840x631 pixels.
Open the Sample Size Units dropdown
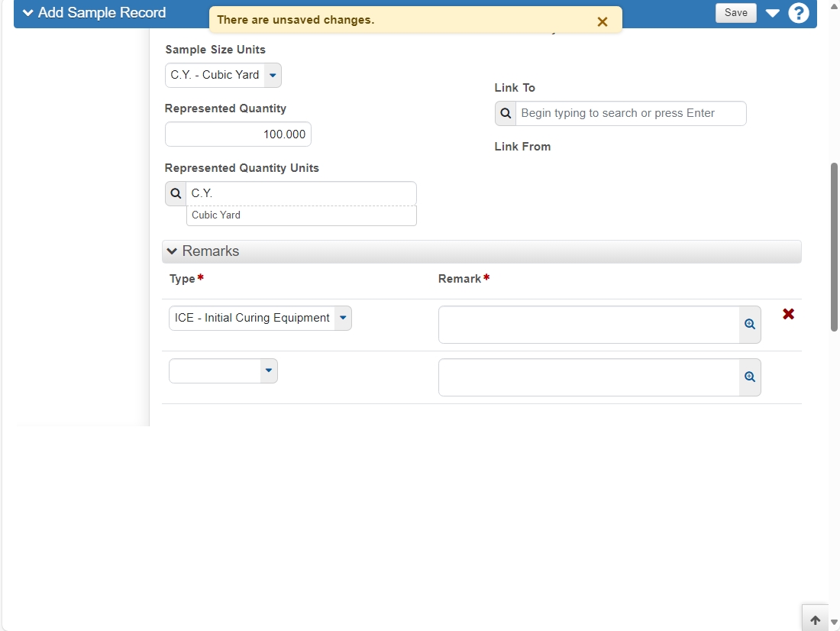[223, 75]
